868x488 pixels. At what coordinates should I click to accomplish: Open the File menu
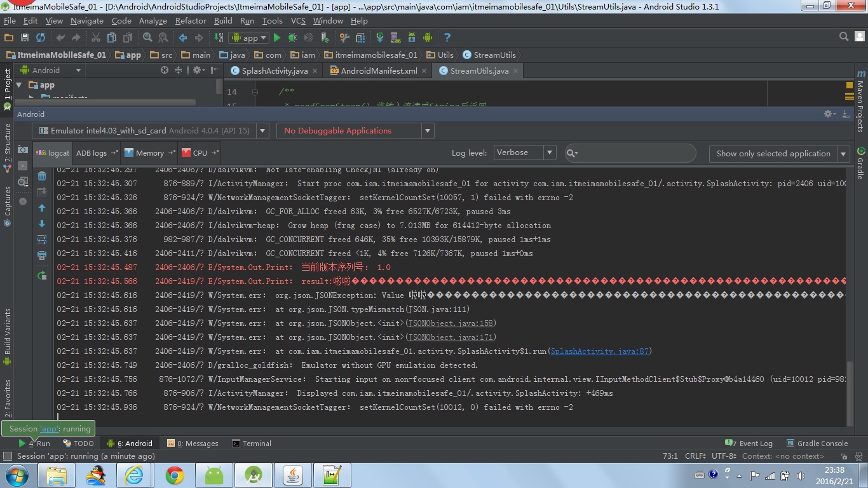click(x=10, y=20)
